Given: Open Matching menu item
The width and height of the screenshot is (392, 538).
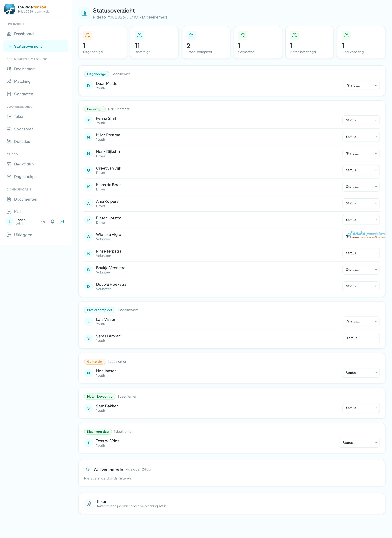Looking at the screenshot, I should [36, 81].
